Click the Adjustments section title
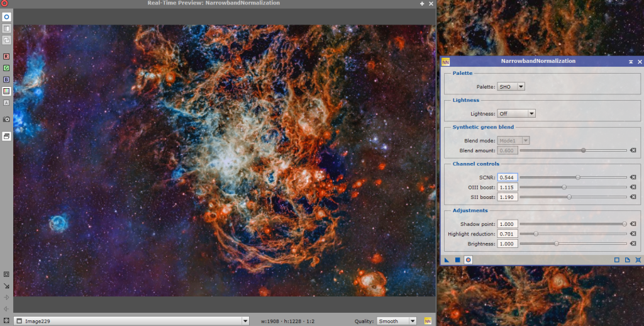This screenshot has width=644, height=326. point(470,210)
